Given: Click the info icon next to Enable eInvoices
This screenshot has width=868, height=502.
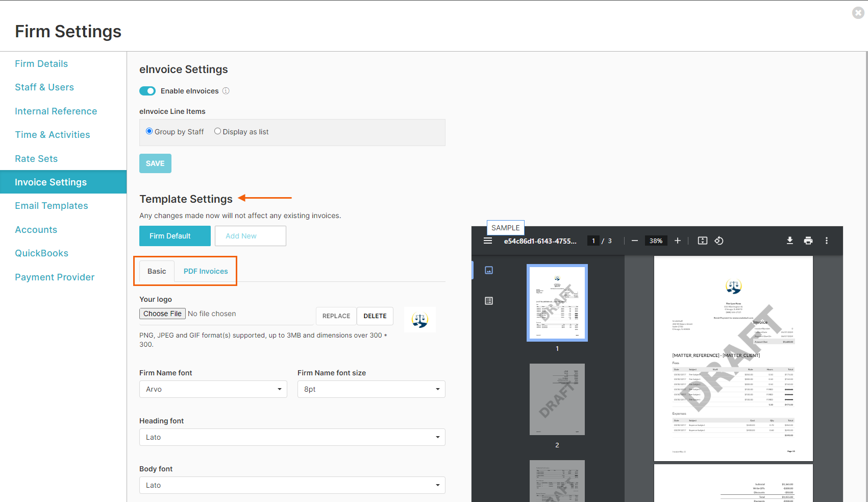Looking at the screenshot, I should [x=226, y=91].
